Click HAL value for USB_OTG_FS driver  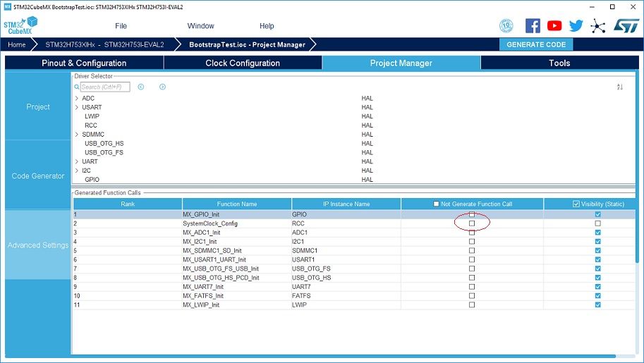coord(367,152)
